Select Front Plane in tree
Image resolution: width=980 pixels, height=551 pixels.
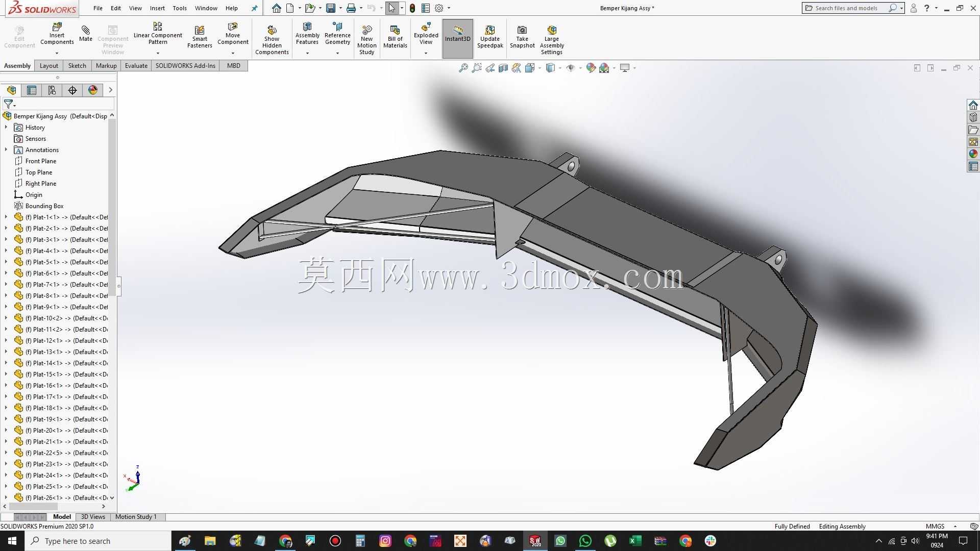coord(41,161)
